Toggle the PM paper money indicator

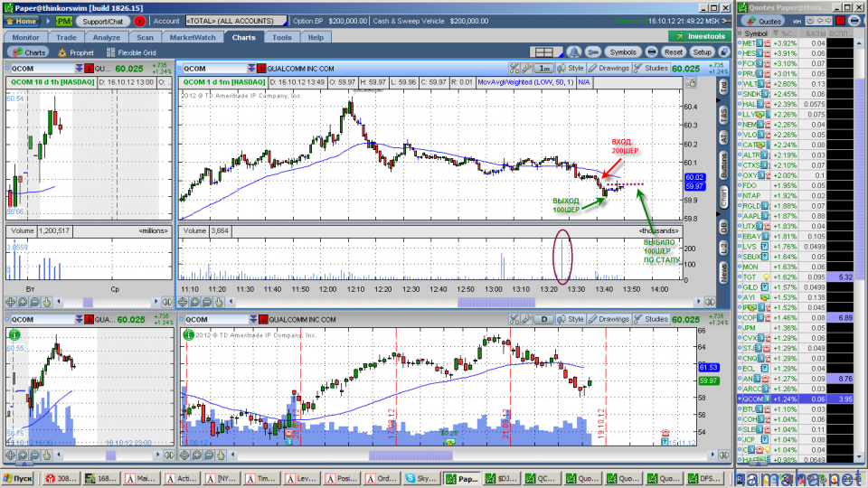click(63, 21)
